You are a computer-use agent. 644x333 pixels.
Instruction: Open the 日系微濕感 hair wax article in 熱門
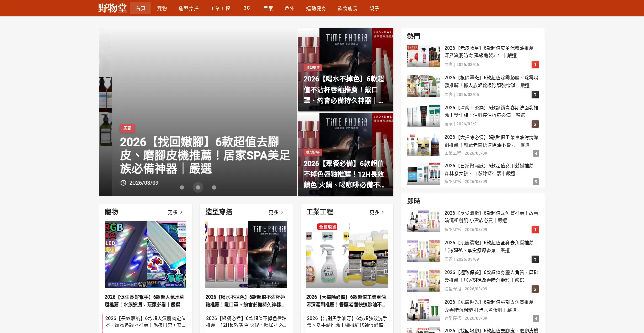[491, 169]
